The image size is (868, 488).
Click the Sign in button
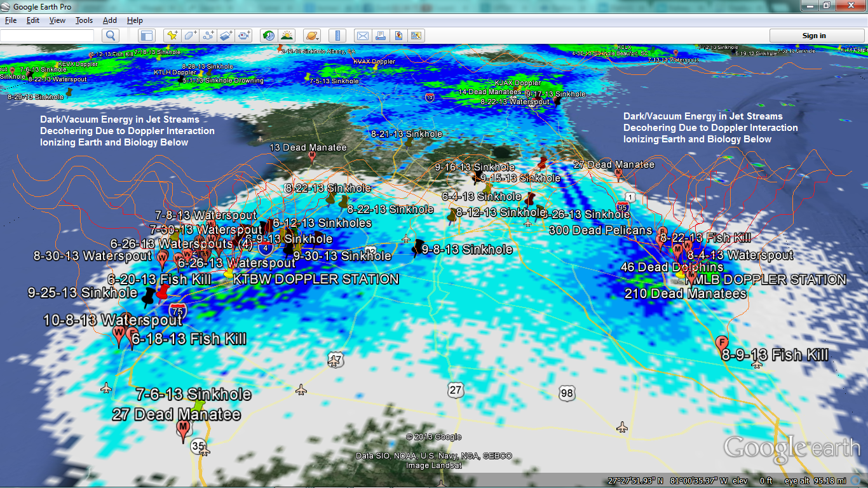(x=814, y=36)
